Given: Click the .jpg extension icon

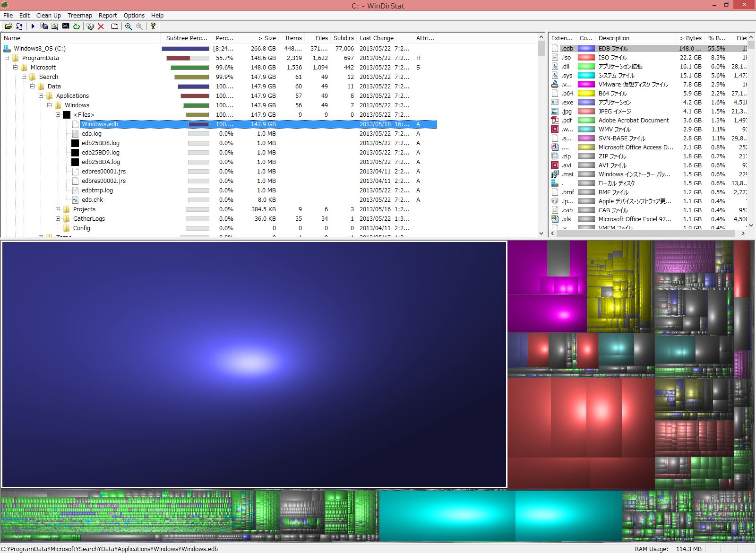Looking at the screenshot, I should tap(555, 111).
